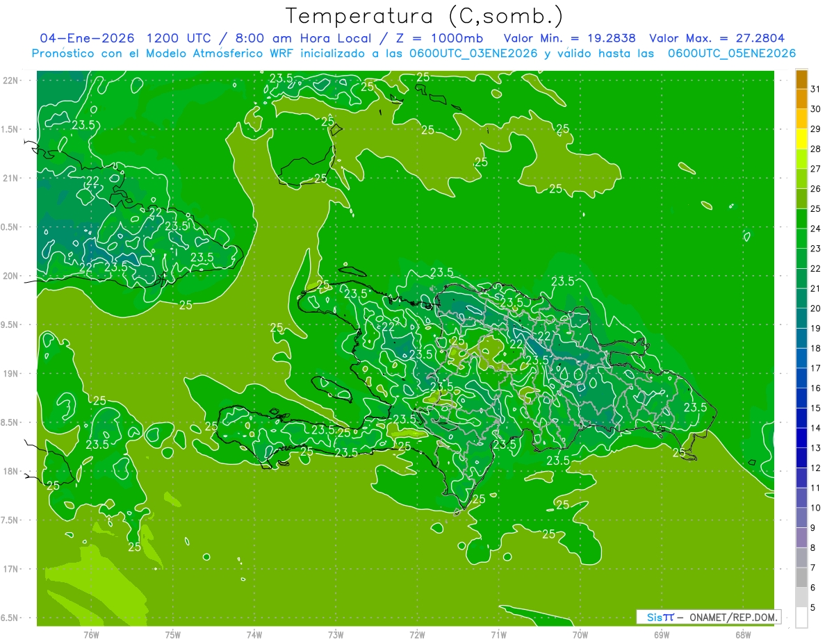
Task: Click the legend value '29'
Action: click(x=816, y=129)
